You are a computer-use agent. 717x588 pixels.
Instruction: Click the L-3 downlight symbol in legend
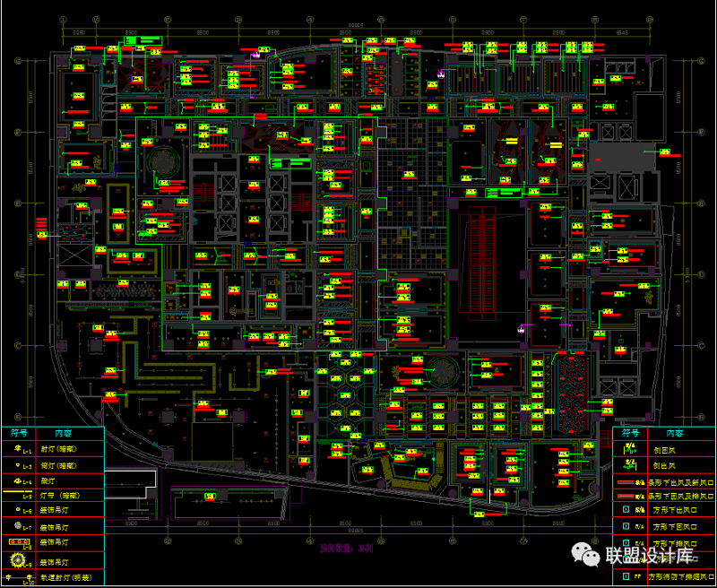[x=17, y=464]
